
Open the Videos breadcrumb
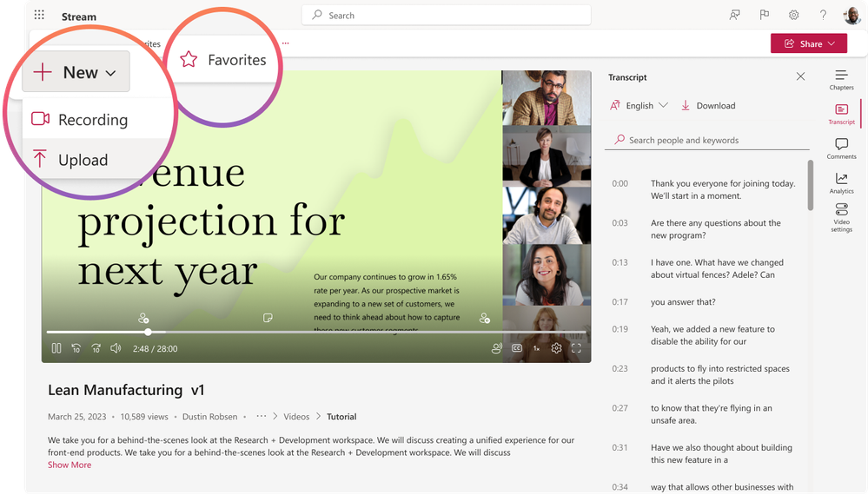point(296,417)
